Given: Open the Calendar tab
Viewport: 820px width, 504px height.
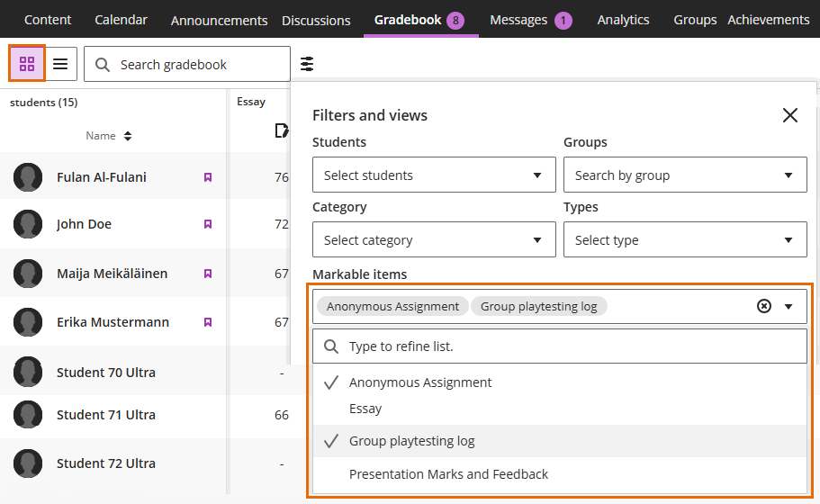Looking at the screenshot, I should coord(121,20).
